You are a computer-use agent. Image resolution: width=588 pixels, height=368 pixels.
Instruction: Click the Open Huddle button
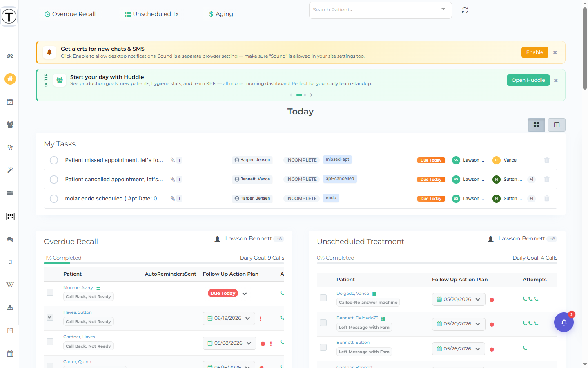528,80
